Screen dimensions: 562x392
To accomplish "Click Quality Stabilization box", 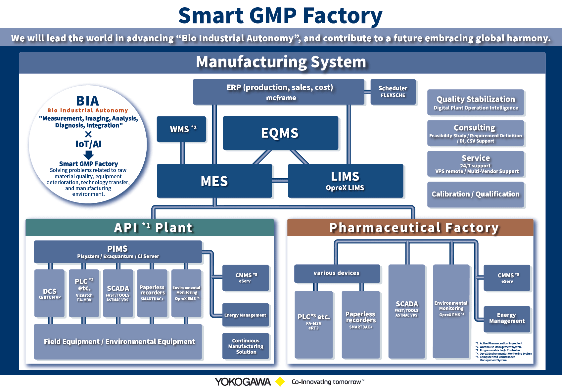I will 476,102.
